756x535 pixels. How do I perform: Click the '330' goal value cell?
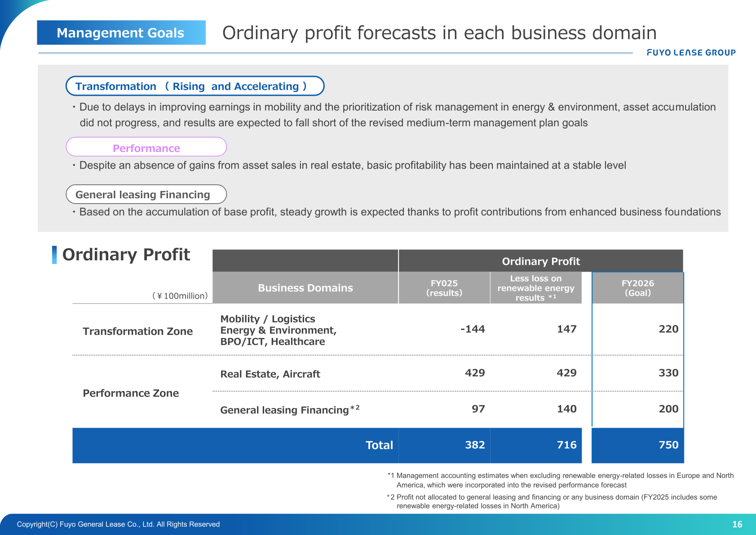pyautogui.click(x=668, y=373)
